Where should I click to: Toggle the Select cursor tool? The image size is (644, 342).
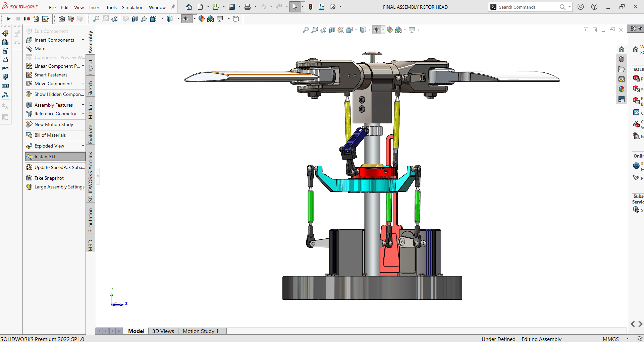coord(294,7)
